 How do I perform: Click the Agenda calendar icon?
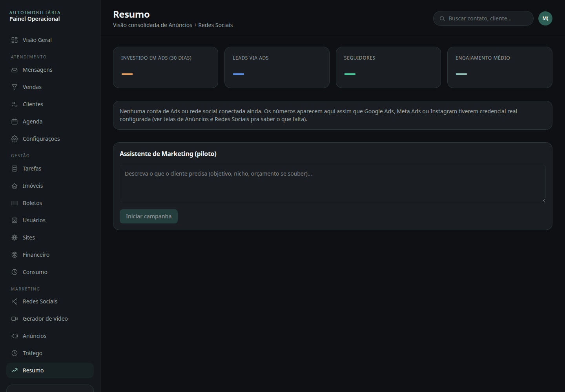tap(15, 122)
